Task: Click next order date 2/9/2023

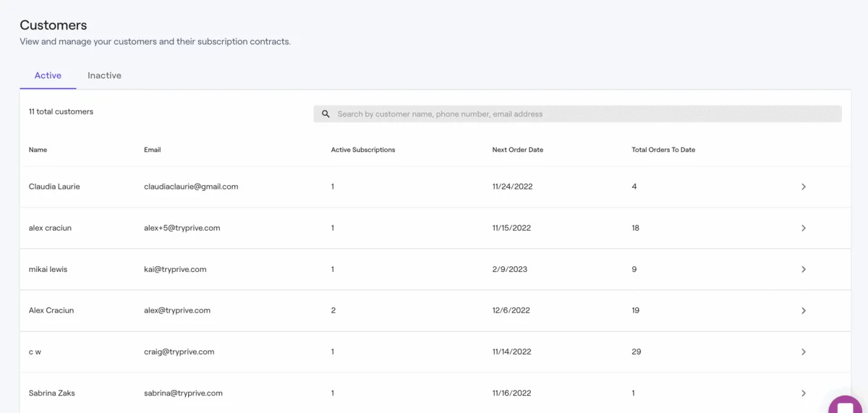Action: (510, 269)
